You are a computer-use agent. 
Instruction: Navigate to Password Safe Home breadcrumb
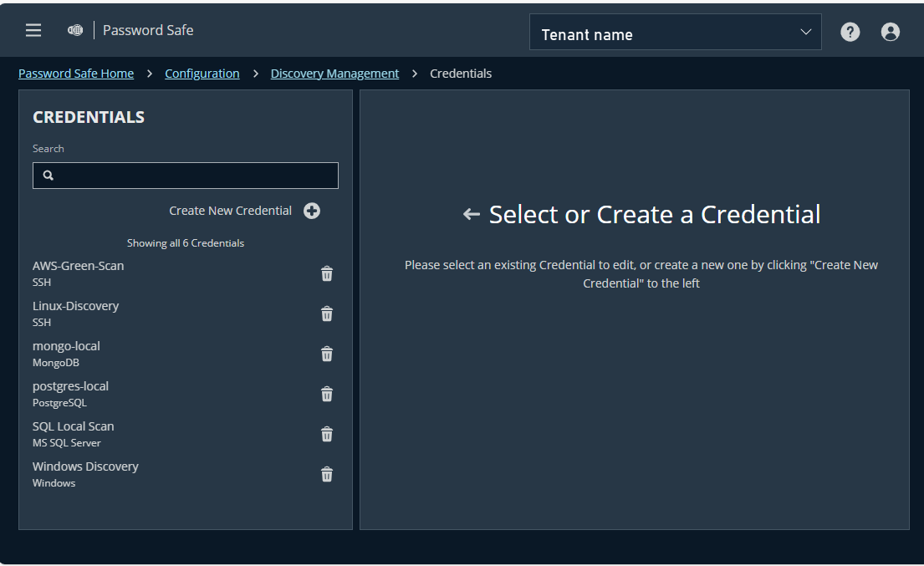coord(75,73)
